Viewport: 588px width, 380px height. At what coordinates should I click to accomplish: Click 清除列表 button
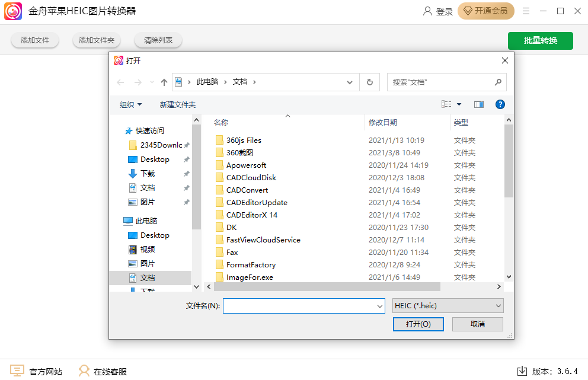click(158, 40)
